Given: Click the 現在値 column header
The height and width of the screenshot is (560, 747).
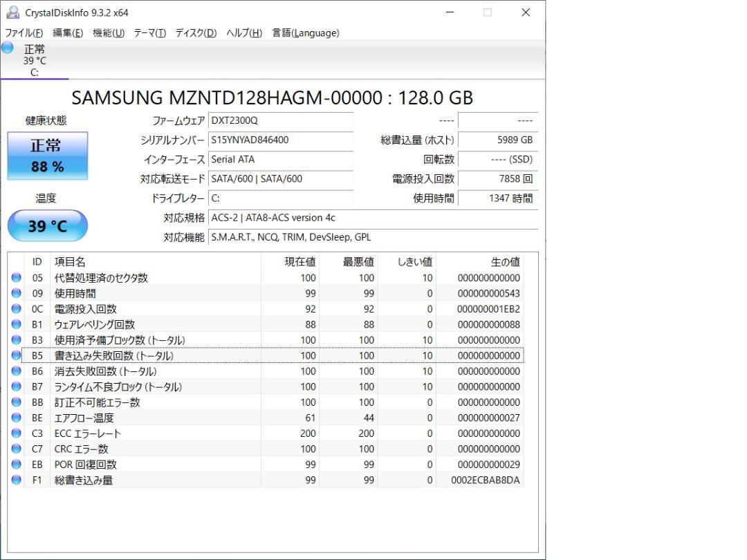Looking at the screenshot, I should coord(290,262).
